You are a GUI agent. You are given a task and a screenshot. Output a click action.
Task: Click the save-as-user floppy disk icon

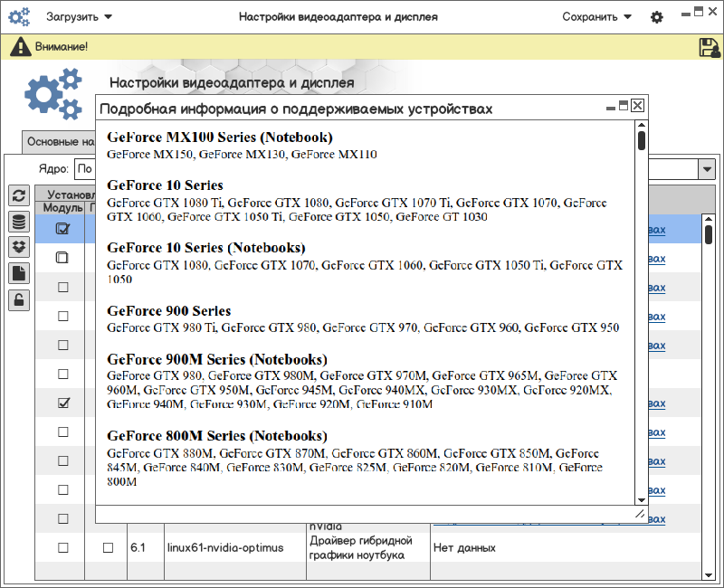(709, 47)
